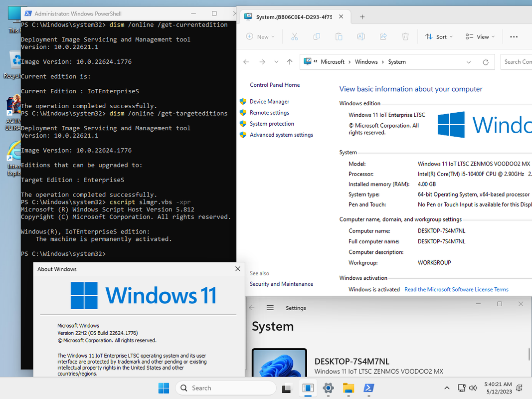Open Settings gear on the taskbar
Image resolution: width=532 pixels, height=399 pixels.
(x=328, y=388)
